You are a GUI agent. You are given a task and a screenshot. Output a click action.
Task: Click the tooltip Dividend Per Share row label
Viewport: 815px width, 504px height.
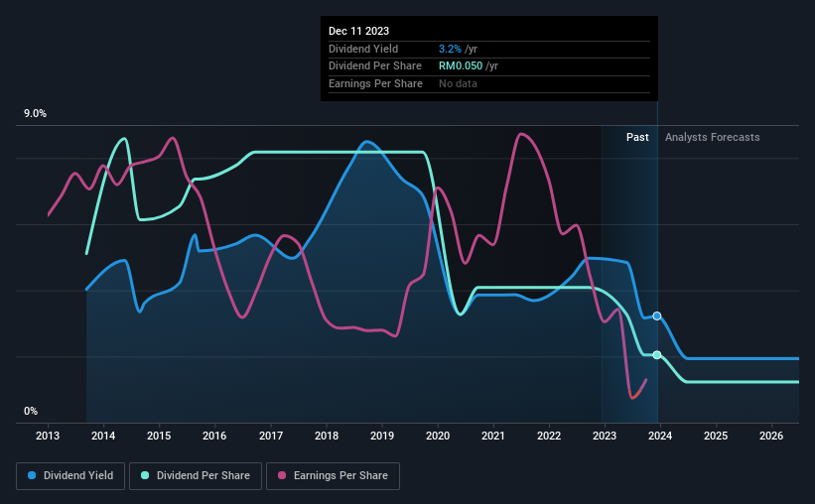(375, 66)
